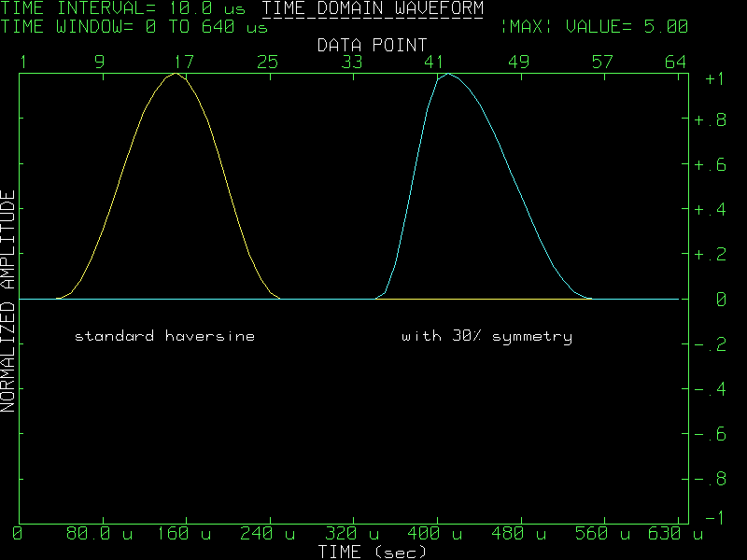Click data point label 9
Screen dimensions: 747x560
point(99,63)
